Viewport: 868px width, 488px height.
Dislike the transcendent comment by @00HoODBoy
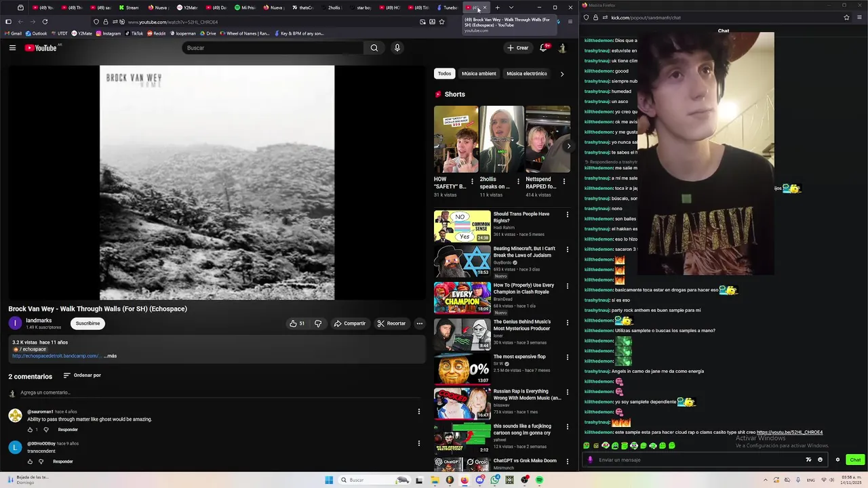[x=41, y=462]
